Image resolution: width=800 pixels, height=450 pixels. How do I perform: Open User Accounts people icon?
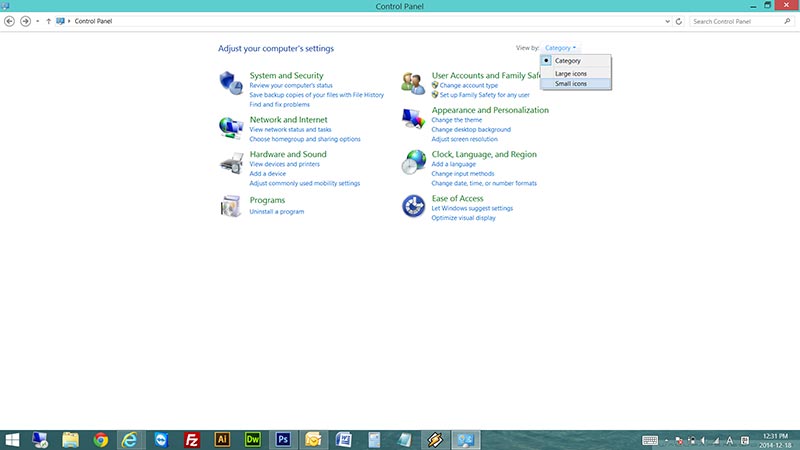(413, 83)
